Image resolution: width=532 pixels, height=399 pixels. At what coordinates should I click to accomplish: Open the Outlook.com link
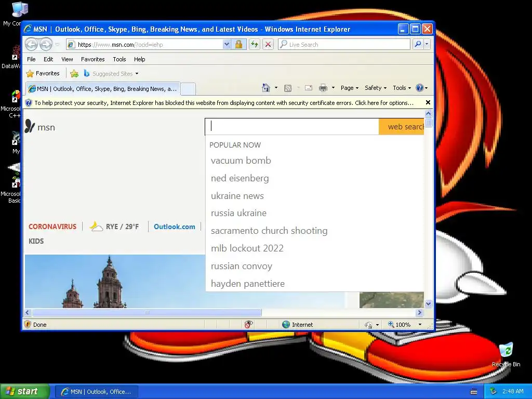(x=175, y=227)
